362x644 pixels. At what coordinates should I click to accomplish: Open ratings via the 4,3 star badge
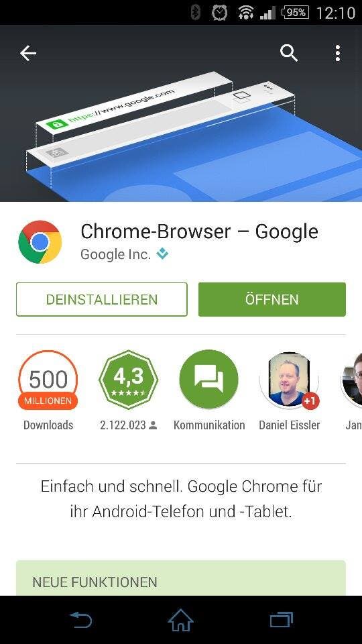click(x=129, y=380)
